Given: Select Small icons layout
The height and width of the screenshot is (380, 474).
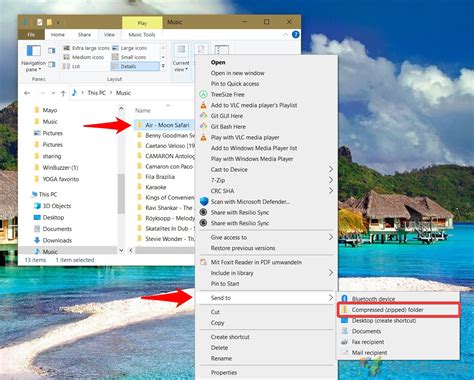Looking at the screenshot, I should coord(129,57).
